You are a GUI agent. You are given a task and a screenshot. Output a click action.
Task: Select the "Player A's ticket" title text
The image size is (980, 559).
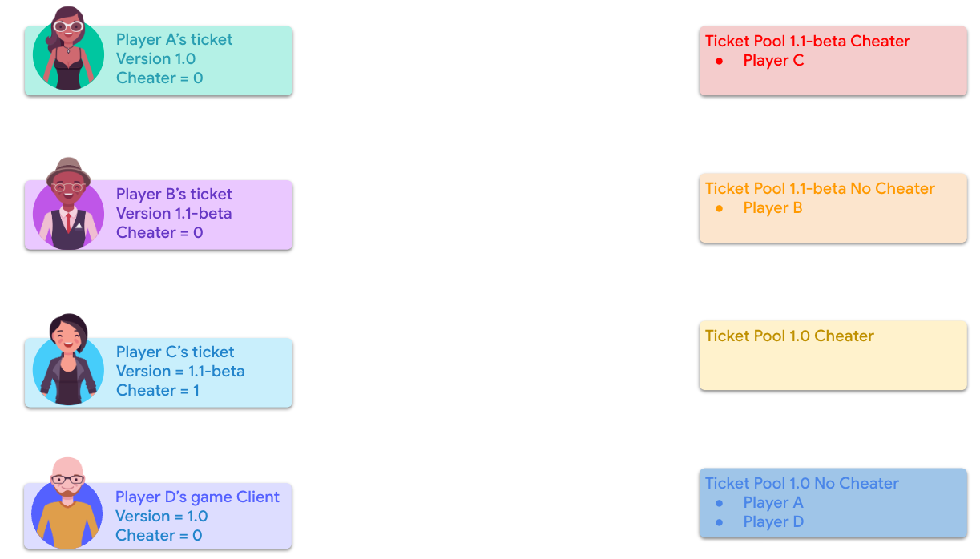(174, 40)
